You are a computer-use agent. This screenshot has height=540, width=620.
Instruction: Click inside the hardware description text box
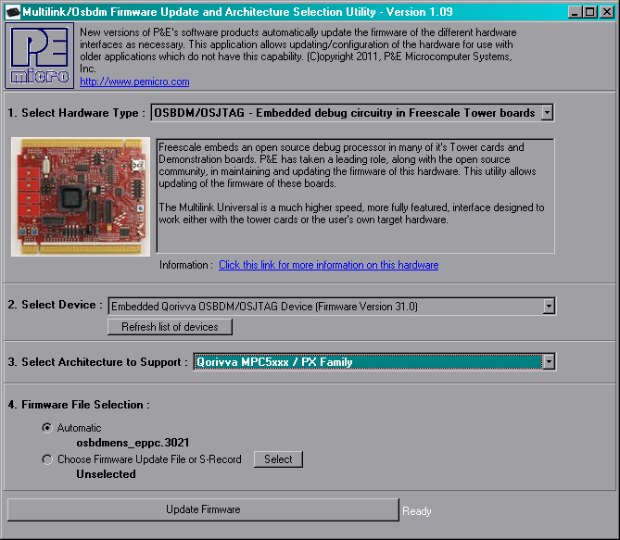355,196
